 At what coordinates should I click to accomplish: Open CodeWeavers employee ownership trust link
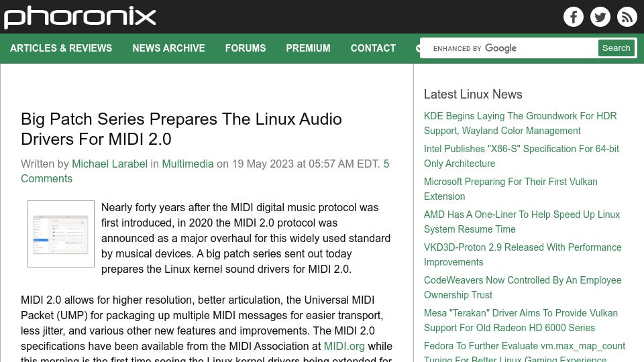click(x=523, y=288)
